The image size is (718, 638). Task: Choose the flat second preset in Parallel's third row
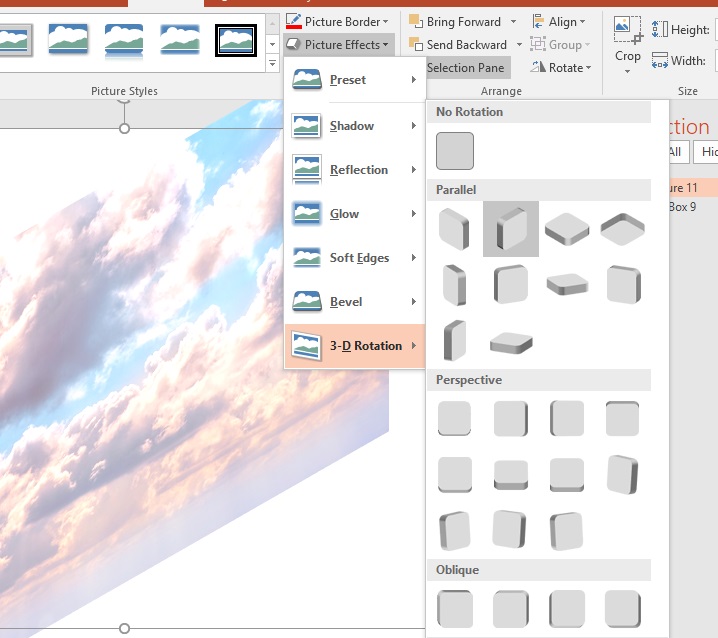coord(511,343)
